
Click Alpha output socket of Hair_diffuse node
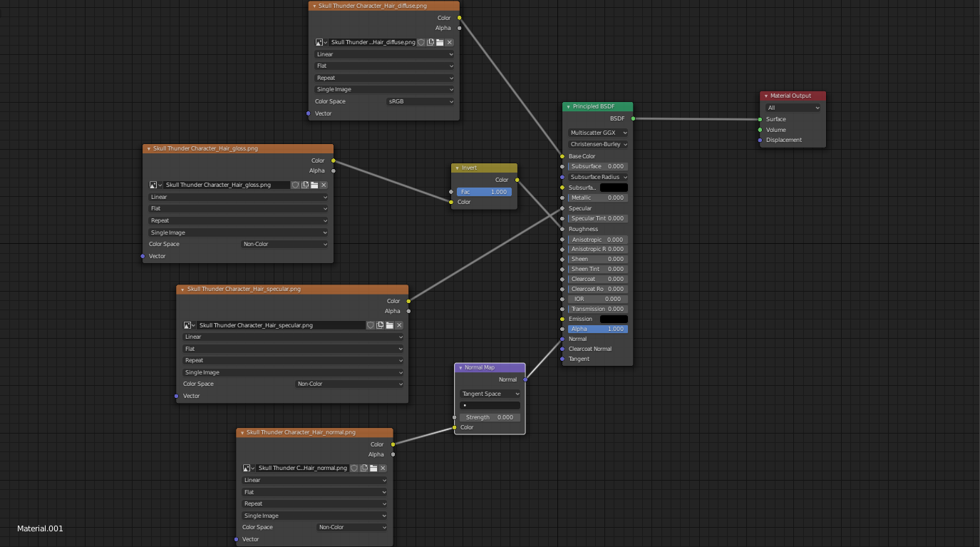[459, 28]
